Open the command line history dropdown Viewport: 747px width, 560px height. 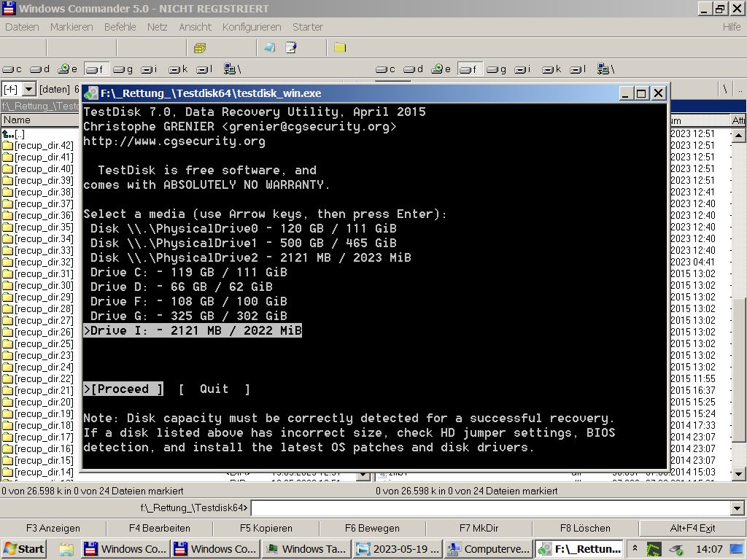coord(738,508)
